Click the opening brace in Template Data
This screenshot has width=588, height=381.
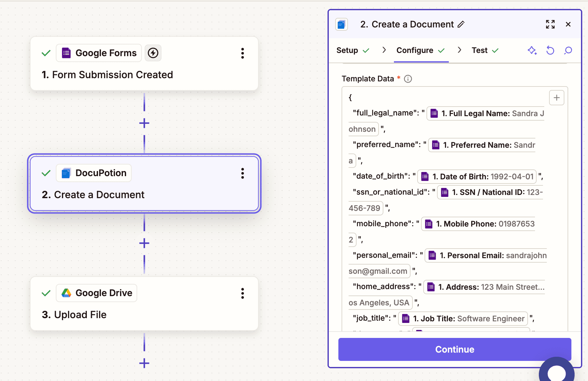(x=350, y=98)
